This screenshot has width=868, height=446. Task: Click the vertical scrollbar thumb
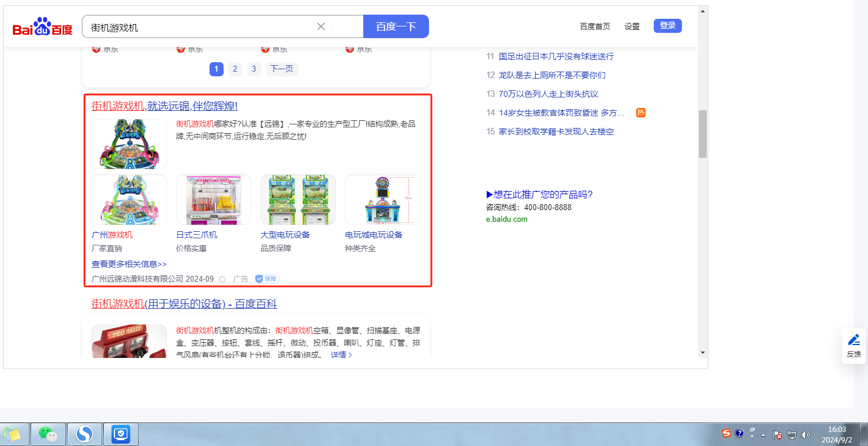tap(702, 134)
